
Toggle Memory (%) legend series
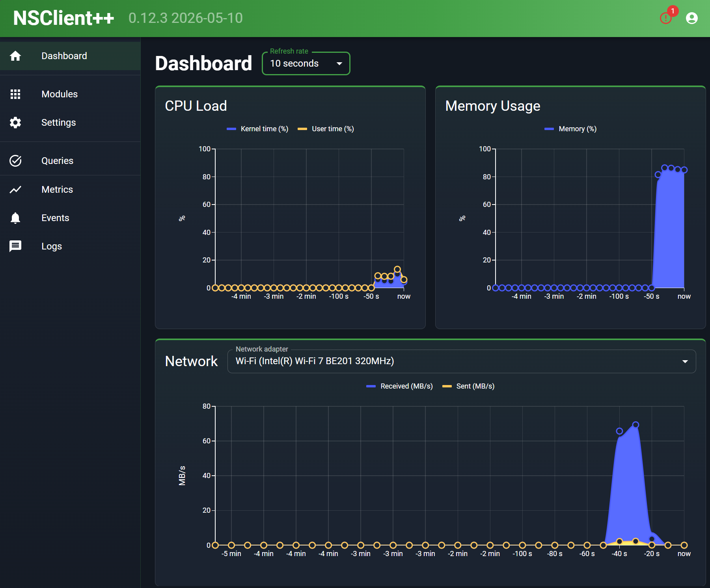point(570,129)
